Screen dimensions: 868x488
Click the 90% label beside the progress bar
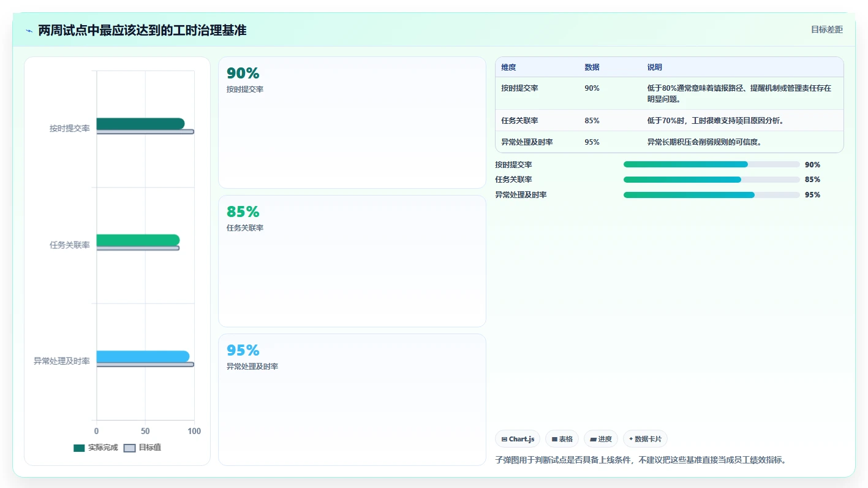(812, 165)
